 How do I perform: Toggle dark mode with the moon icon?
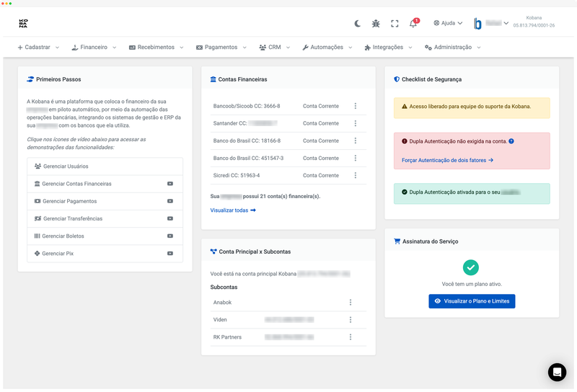pos(358,23)
